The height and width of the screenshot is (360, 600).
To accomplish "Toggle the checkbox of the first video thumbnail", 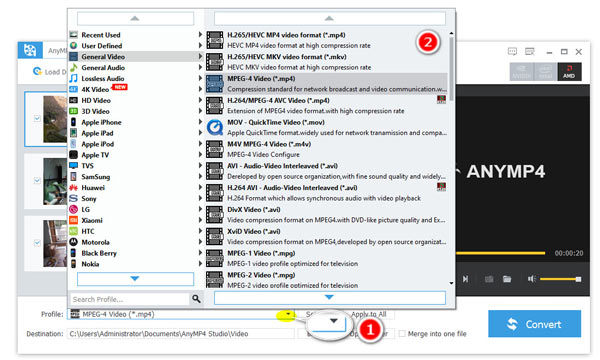I will [x=37, y=118].
